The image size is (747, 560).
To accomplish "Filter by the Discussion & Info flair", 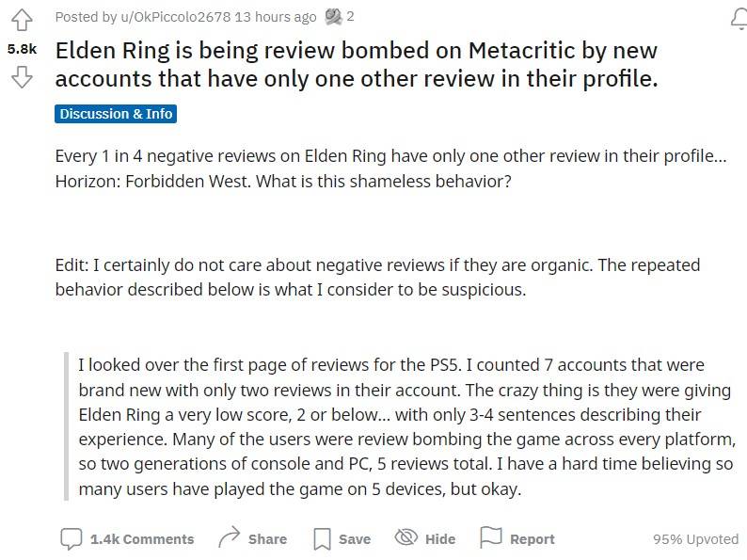I will point(116,114).
